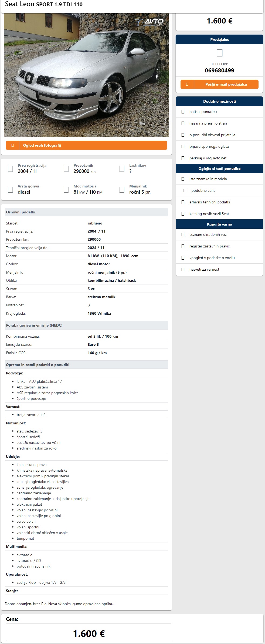This screenshot has width=265, height=644.
Task: Click the gallery icon on photos button
Action: (12, 145)
